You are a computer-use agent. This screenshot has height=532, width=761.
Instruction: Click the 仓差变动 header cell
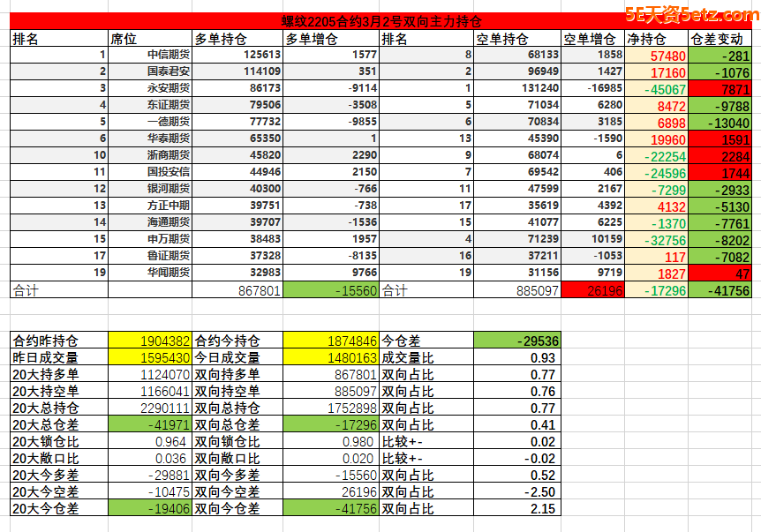719,39
